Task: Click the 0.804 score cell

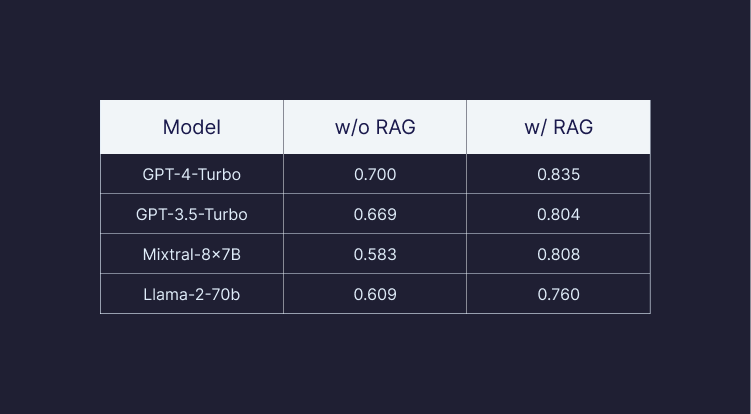Action: [x=558, y=214]
